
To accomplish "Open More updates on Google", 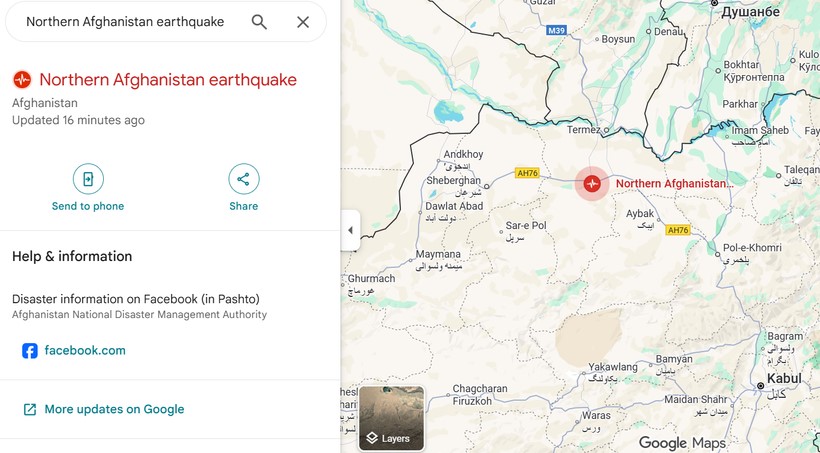I will coord(114,409).
